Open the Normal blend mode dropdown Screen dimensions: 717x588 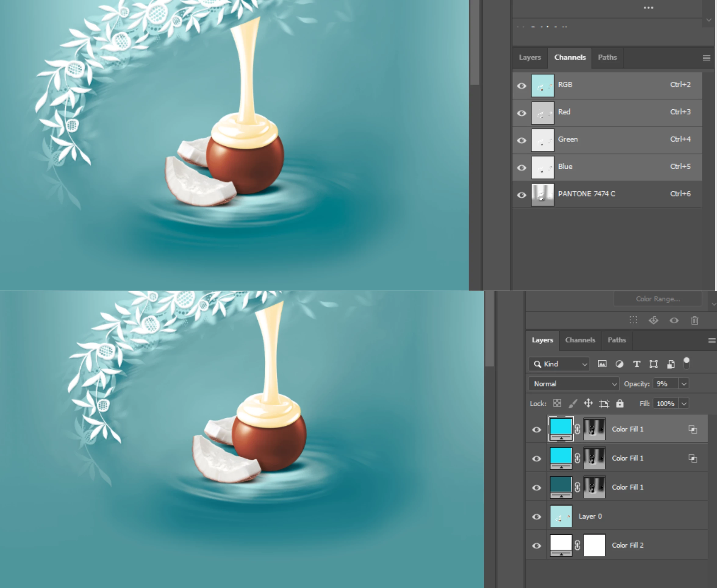point(574,384)
